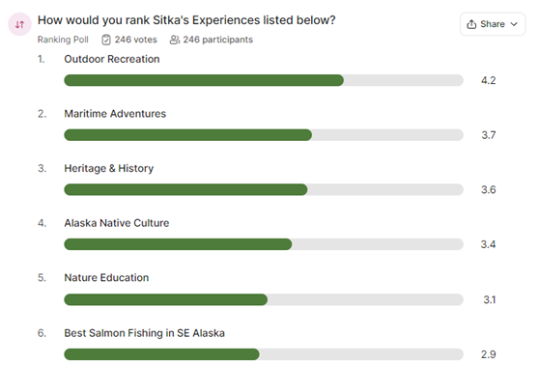Click the 246 votes text
The height and width of the screenshot is (392, 539).
(x=136, y=40)
